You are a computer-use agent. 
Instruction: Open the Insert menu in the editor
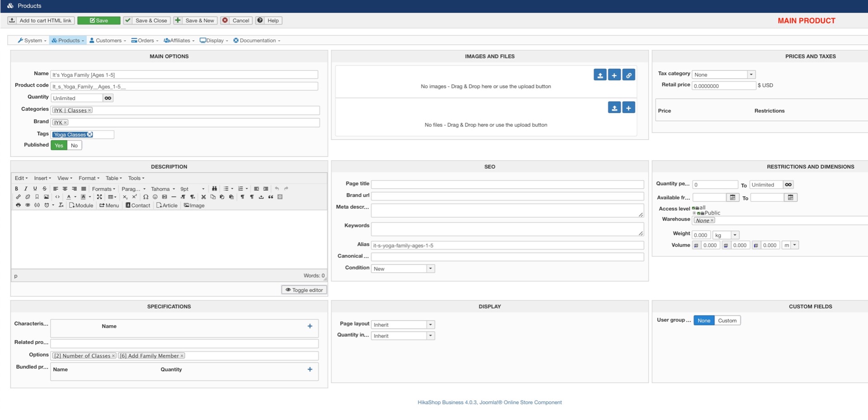coord(42,178)
